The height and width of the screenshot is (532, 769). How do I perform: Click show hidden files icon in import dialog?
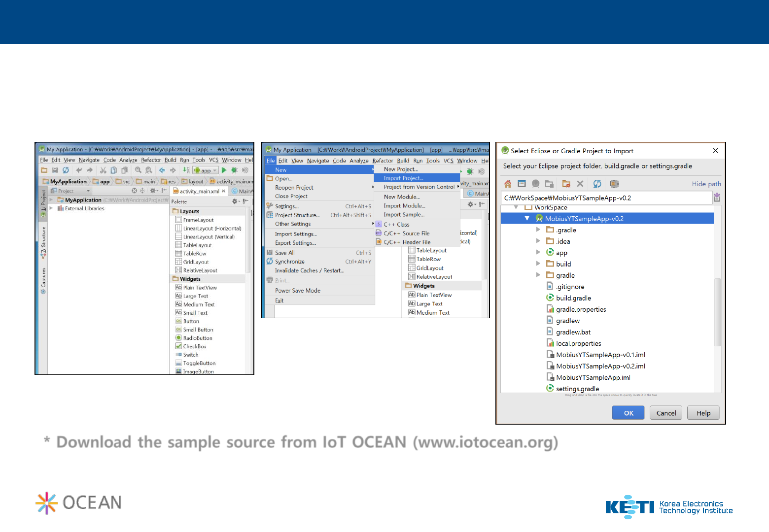[614, 184]
